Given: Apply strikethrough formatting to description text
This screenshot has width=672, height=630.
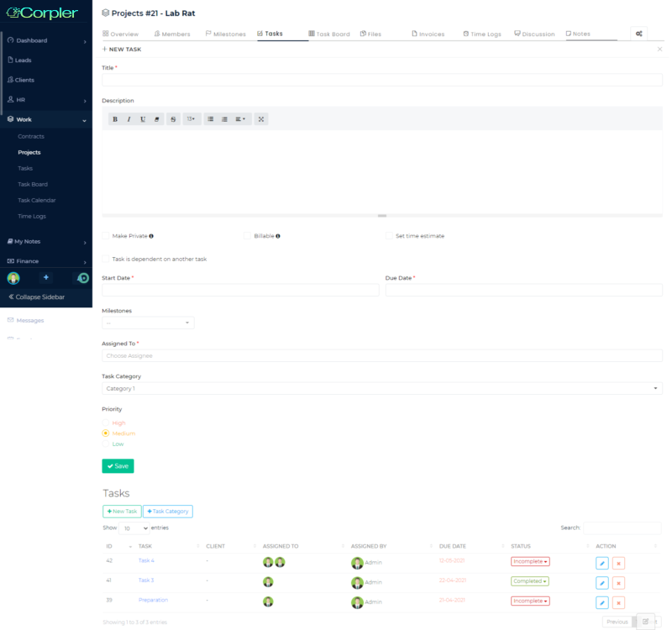Looking at the screenshot, I should (173, 119).
